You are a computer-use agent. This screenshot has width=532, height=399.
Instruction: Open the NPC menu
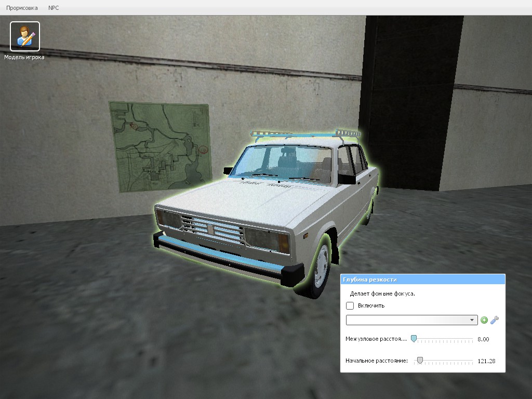click(54, 7)
